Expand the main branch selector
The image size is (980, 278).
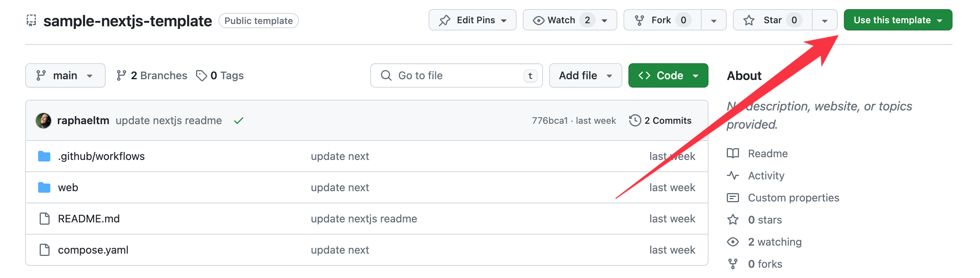tap(65, 75)
